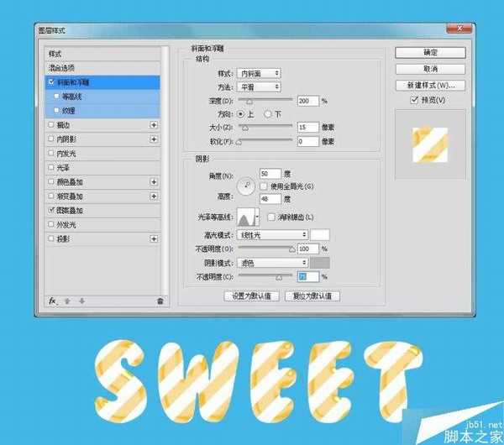Click the 大小 value field showing 15
The image size is (504, 445).
coord(308,128)
